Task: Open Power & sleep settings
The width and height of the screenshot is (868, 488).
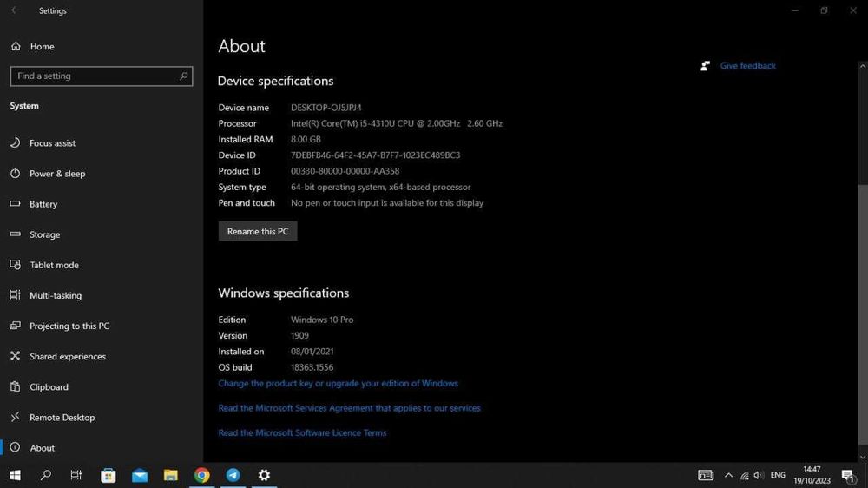Action: (102, 174)
